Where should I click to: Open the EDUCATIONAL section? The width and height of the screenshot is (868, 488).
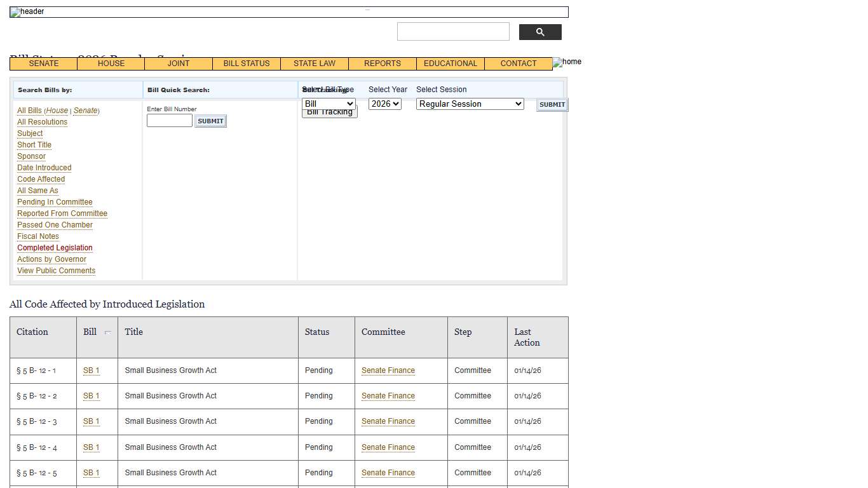(450, 64)
